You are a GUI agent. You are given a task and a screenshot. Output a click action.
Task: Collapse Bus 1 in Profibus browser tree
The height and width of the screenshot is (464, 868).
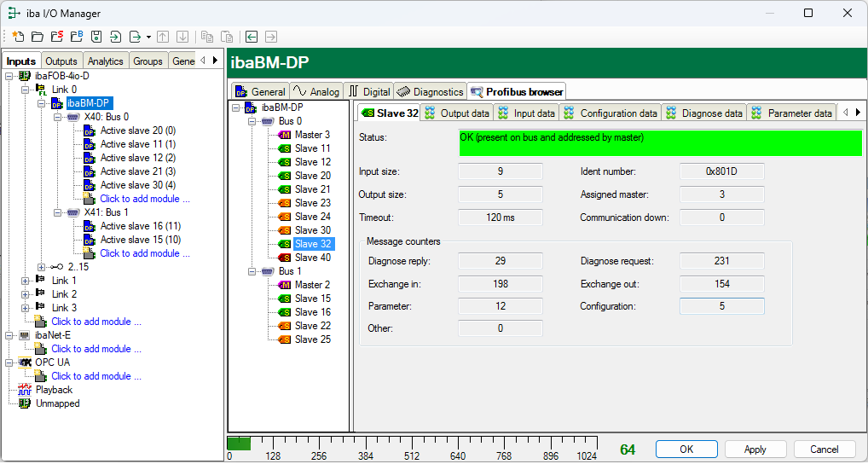(x=252, y=271)
